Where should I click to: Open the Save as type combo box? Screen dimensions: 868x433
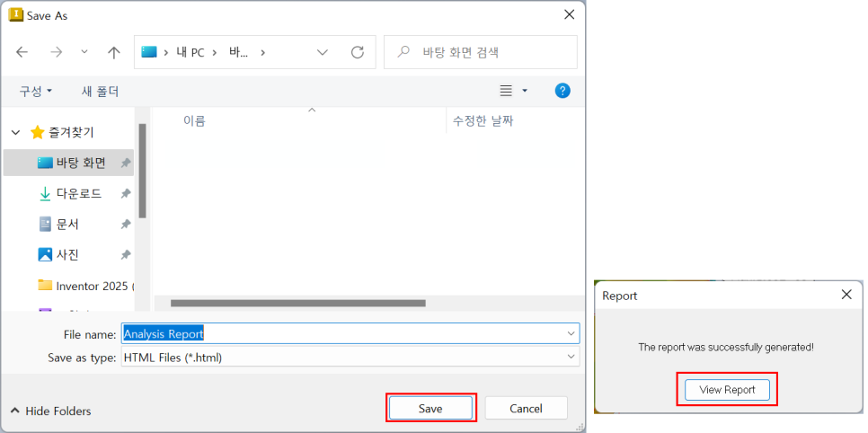pos(350,358)
